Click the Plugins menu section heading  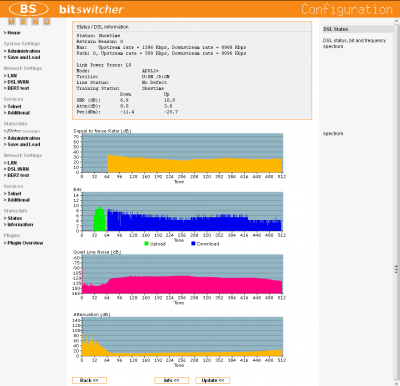point(12,236)
